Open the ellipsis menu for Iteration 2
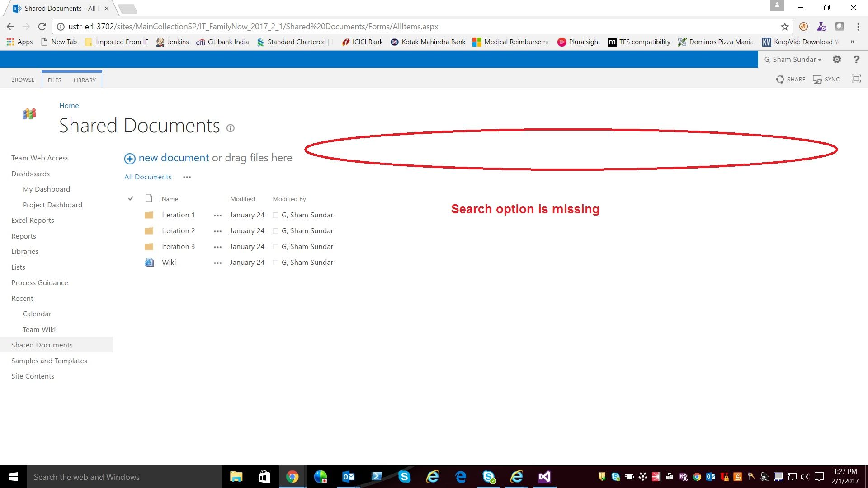This screenshot has width=868, height=488. [217, 231]
